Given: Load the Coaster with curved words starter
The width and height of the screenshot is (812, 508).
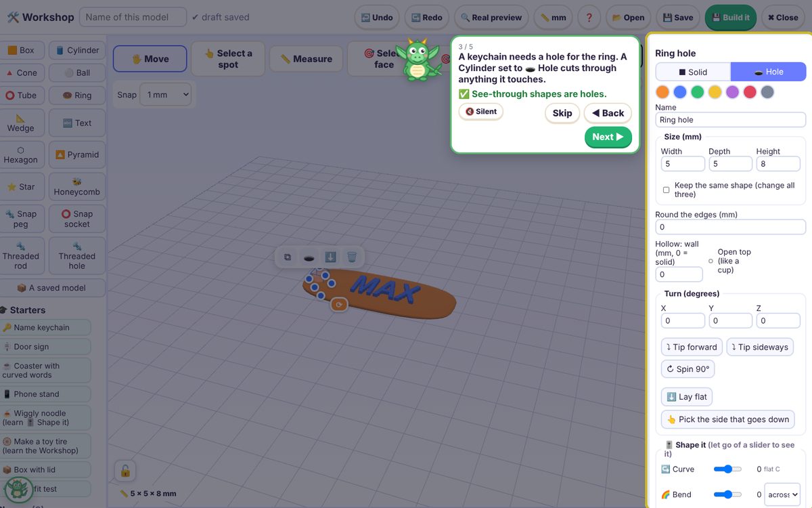Looking at the screenshot, I should pos(45,371).
